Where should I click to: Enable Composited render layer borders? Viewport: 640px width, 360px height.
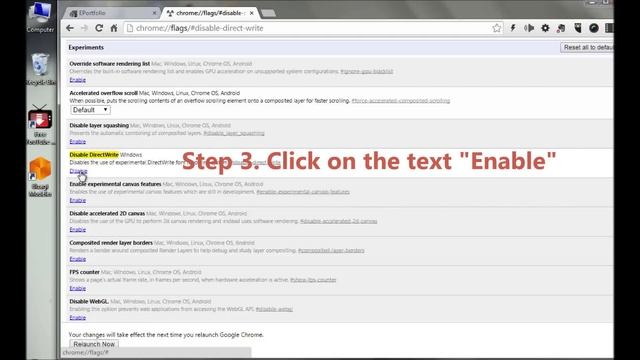coord(78,259)
